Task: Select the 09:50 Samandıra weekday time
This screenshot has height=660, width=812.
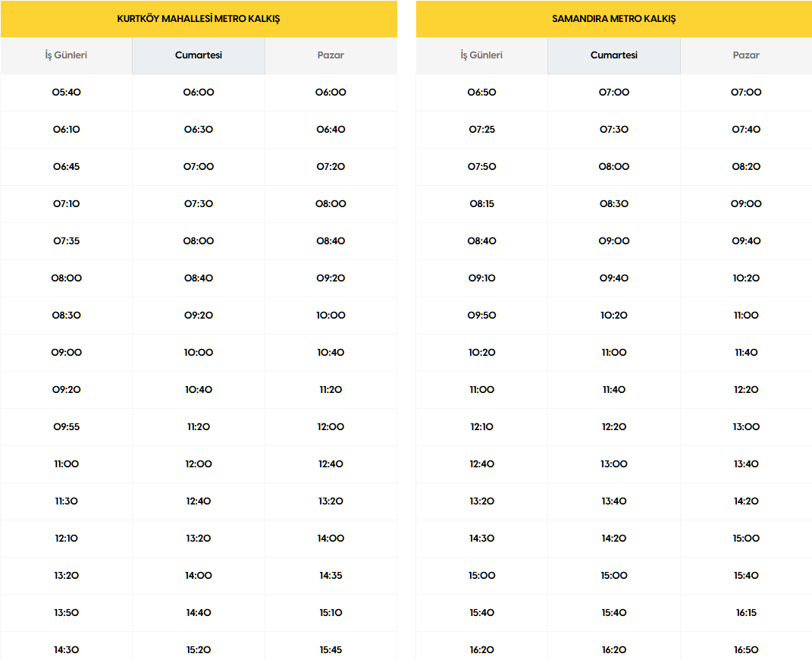Action: 482,316
